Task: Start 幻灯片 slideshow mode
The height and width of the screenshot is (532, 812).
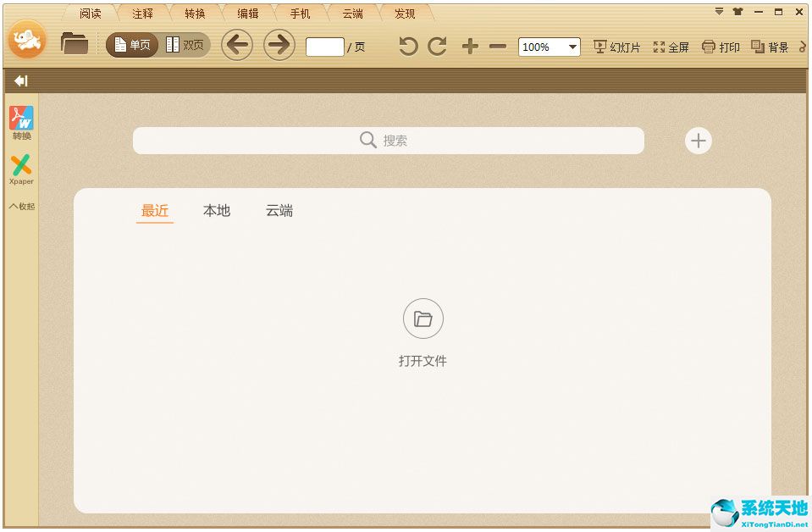Action: (x=617, y=47)
